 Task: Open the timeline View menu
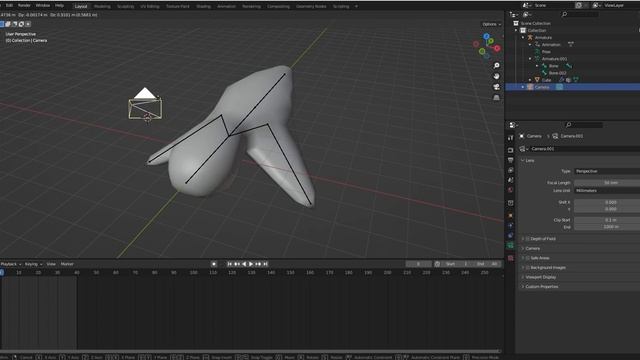pos(51,264)
